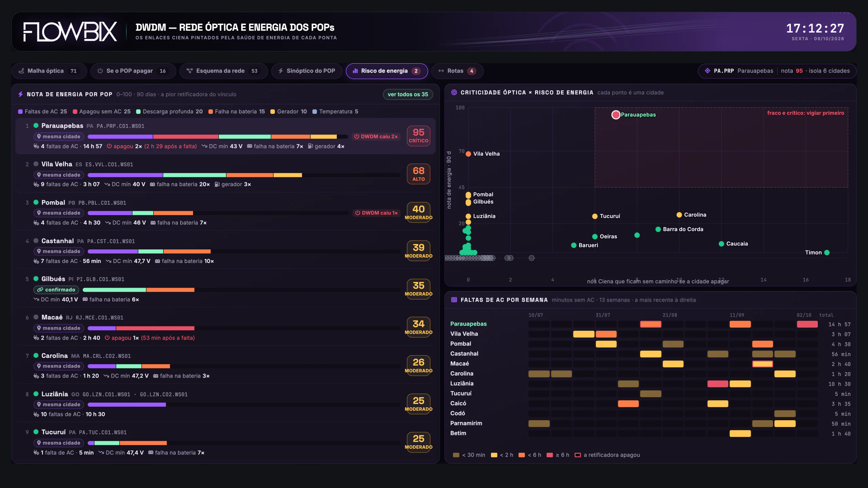Click Macaé score badge 34 Moderado

(x=419, y=327)
